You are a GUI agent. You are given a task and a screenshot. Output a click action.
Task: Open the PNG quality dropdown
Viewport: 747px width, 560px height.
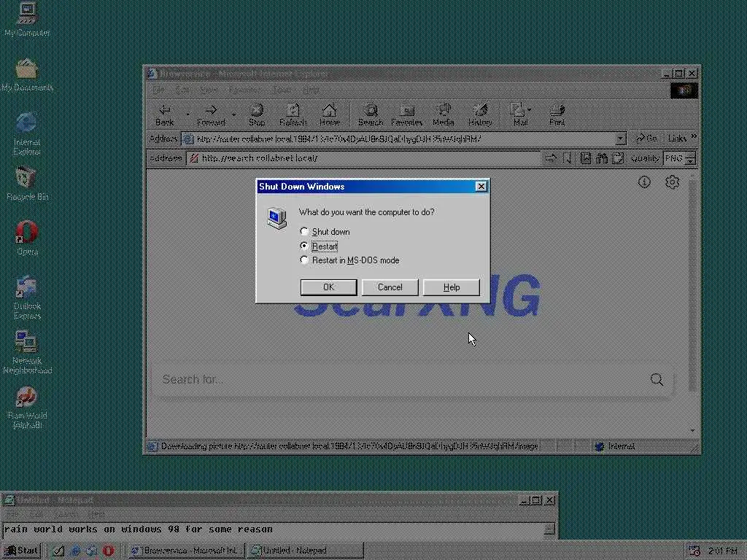point(692,158)
